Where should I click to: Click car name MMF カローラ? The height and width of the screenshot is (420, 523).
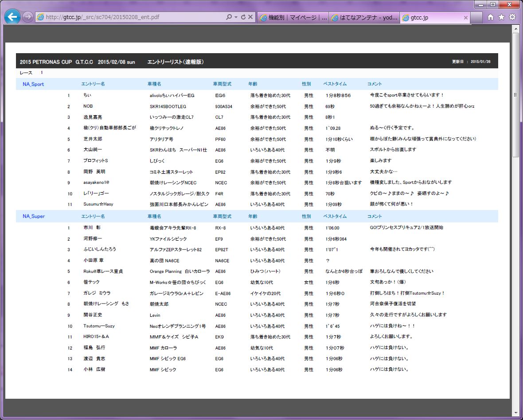click(x=164, y=348)
